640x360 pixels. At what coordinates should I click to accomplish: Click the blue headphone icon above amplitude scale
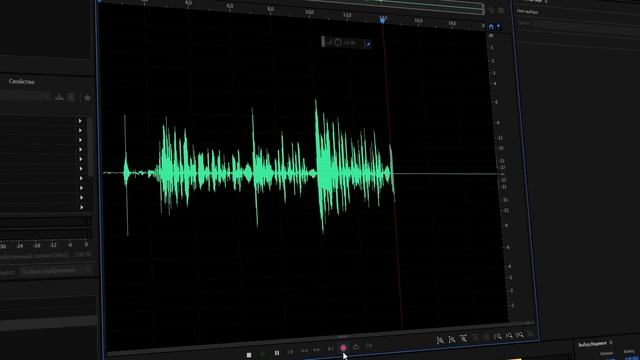pyautogui.click(x=491, y=27)
